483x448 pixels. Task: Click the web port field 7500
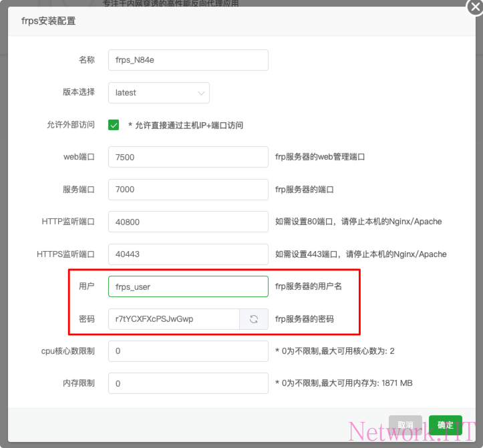(188, 157)
